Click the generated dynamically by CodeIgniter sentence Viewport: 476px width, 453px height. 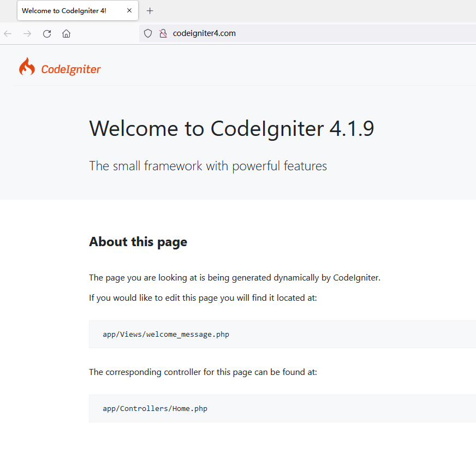click(x=235, y=277)
